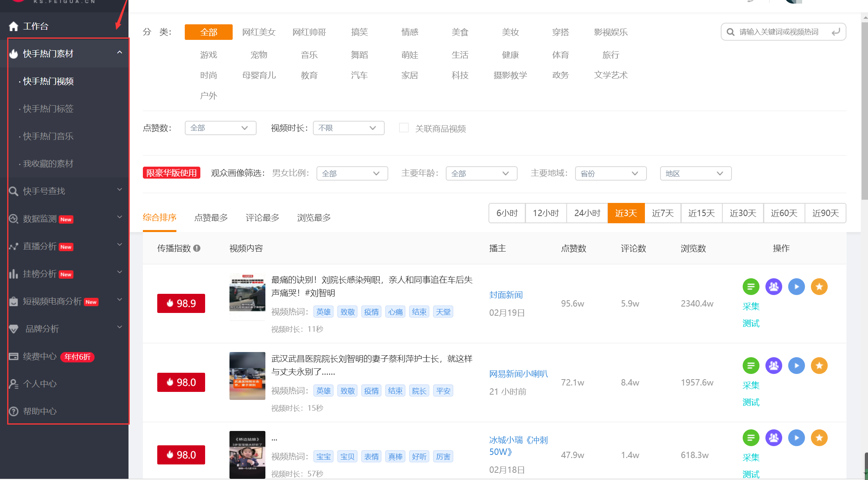The height and width of the screenshot is (480, 868).
Task: Click green details icon for 封面新闻 video
Action: tap(751, 287)
